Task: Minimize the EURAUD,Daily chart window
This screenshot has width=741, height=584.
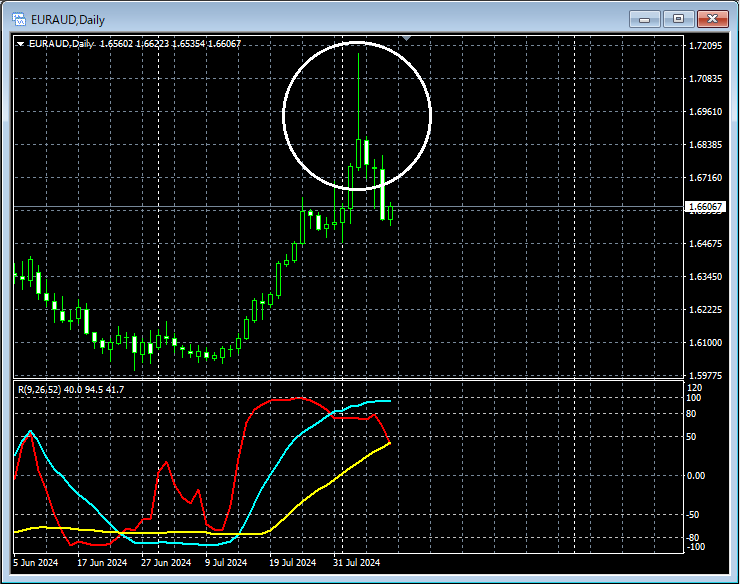Action: click(645, 19)
